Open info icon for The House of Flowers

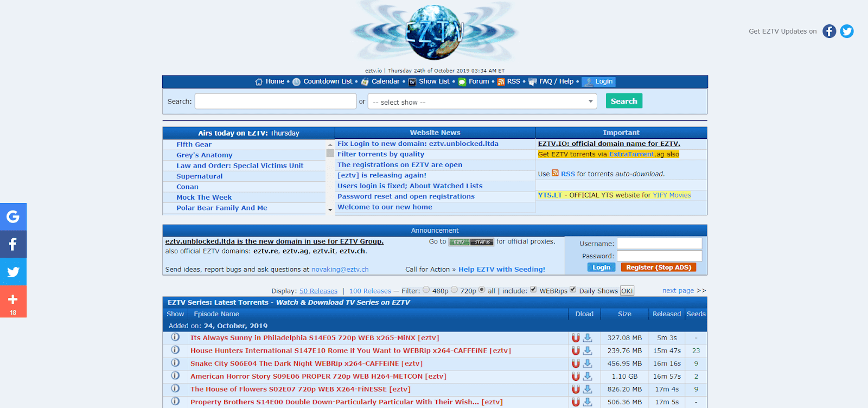pos(175,388)
